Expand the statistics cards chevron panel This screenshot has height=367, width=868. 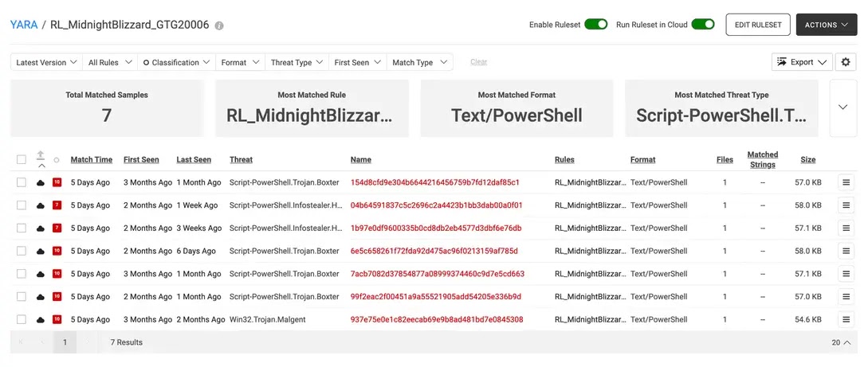pos(842,107)
